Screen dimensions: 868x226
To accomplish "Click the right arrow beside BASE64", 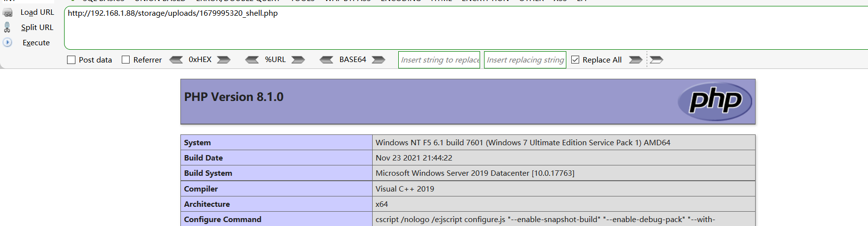I will (x=379, y=60).
